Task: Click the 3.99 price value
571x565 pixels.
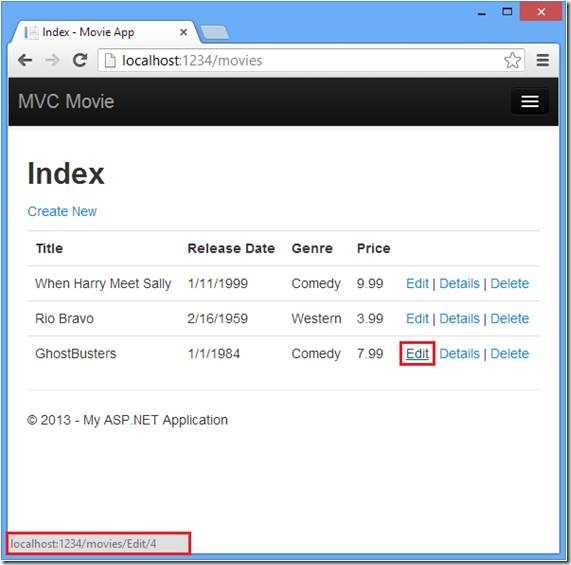Action: click(370, 319)
